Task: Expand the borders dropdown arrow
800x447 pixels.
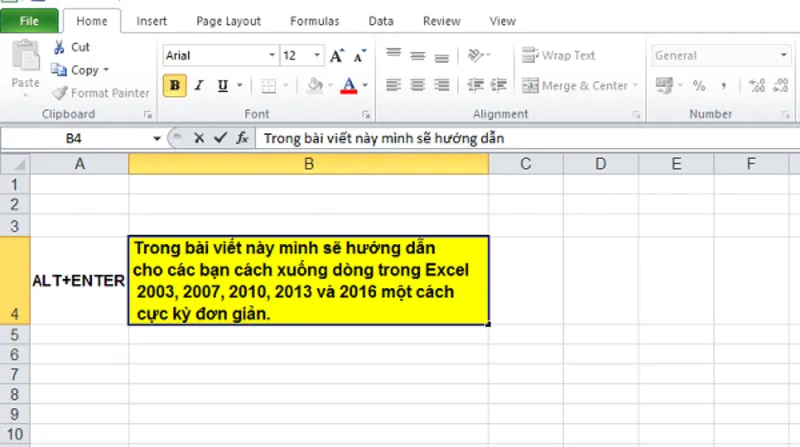Action: point(286,85)
